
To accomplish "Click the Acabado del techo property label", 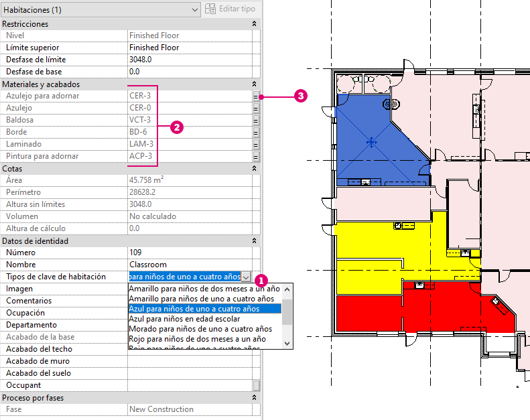I will (x=40, y=349).
